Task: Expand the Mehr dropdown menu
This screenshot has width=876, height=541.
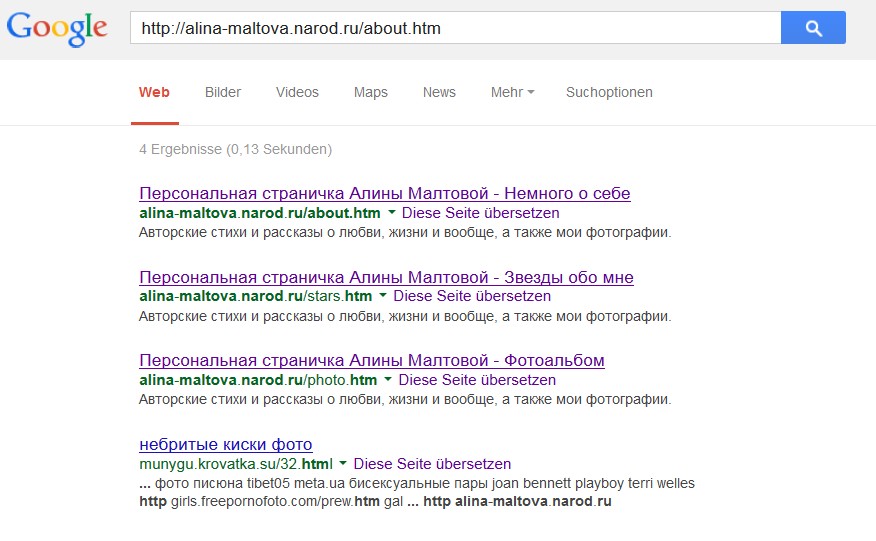Action: click(512, 92)
